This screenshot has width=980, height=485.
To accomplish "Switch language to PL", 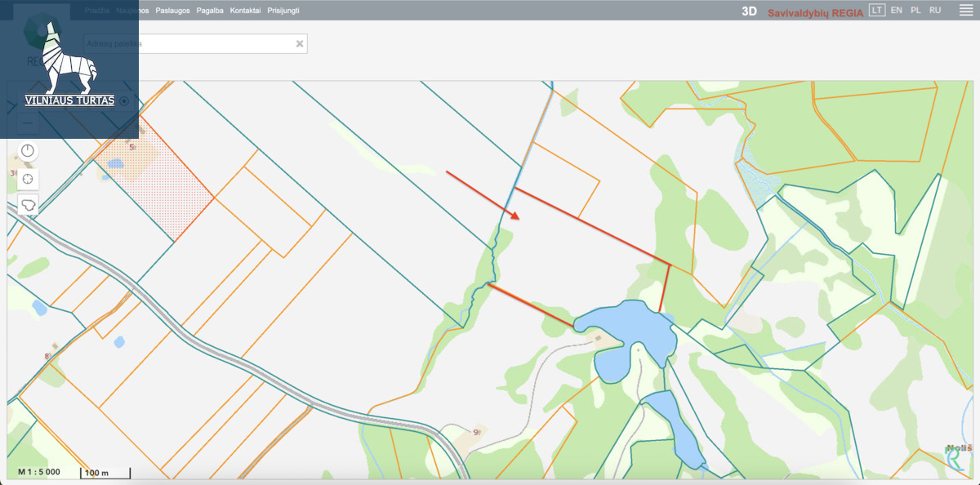I will [915, 11].
